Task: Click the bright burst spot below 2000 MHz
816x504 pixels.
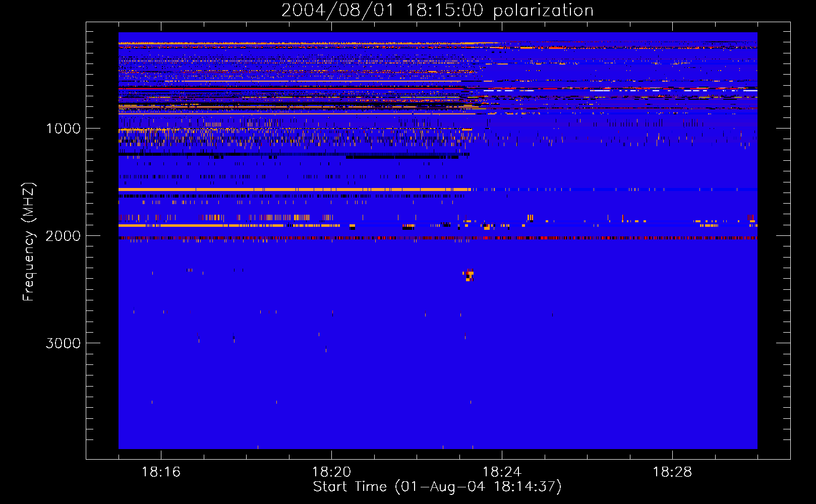Action: pyautogui.click(x=469, y=275)
